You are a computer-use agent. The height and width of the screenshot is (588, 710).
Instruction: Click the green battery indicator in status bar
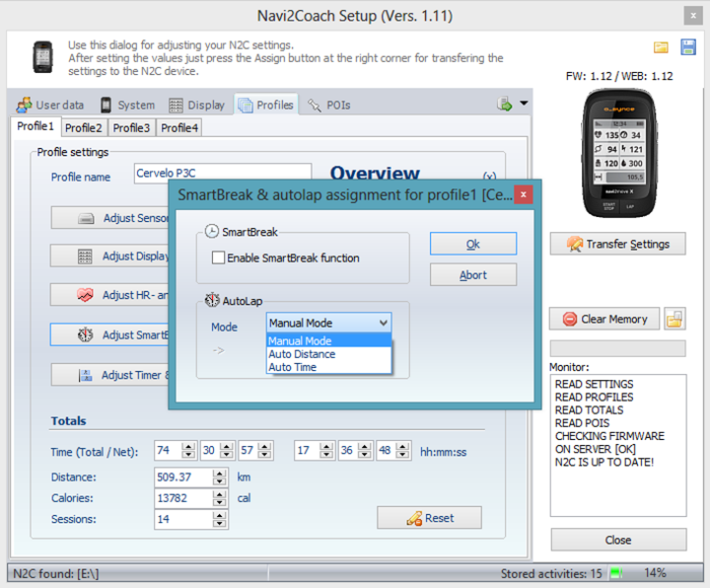(x=615, y=573)
